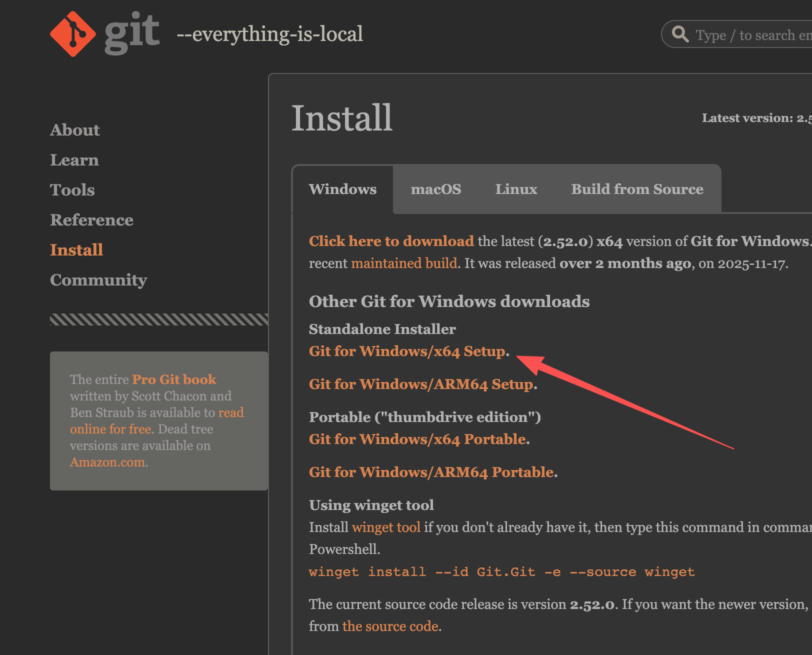Switch to the macOS tab
The height and width of the screenshot is (655, 812).
click(436, 189)
